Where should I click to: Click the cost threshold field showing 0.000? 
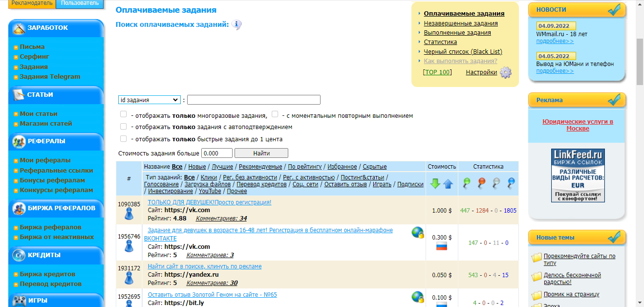point(216,153)
